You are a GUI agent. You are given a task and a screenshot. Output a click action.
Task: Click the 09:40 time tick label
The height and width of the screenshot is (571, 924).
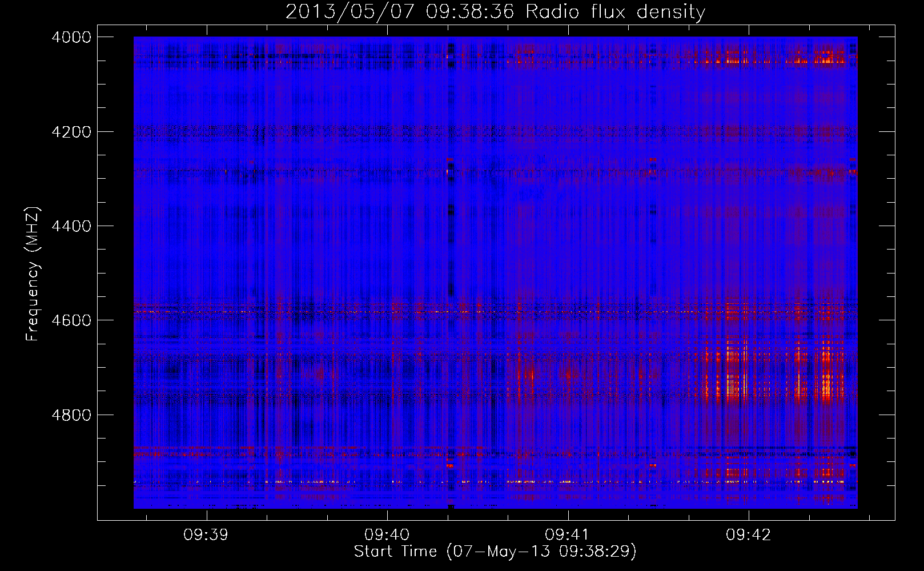(387, 535)
